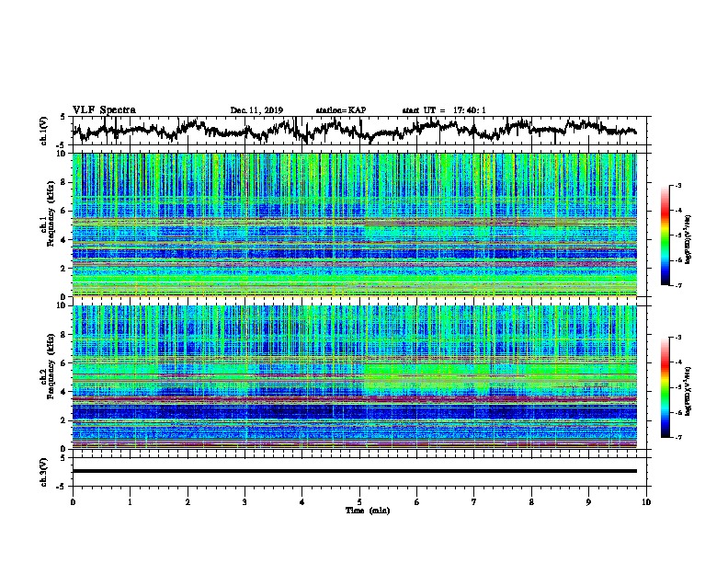Screen dimensions: 728x563
Task: Click the ch.3(V) axis label
Action: (x=44, y=472)
